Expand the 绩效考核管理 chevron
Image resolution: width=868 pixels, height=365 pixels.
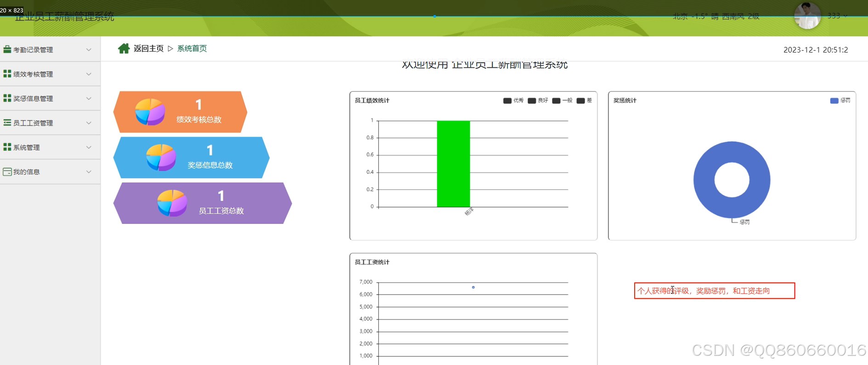(89, 74)
